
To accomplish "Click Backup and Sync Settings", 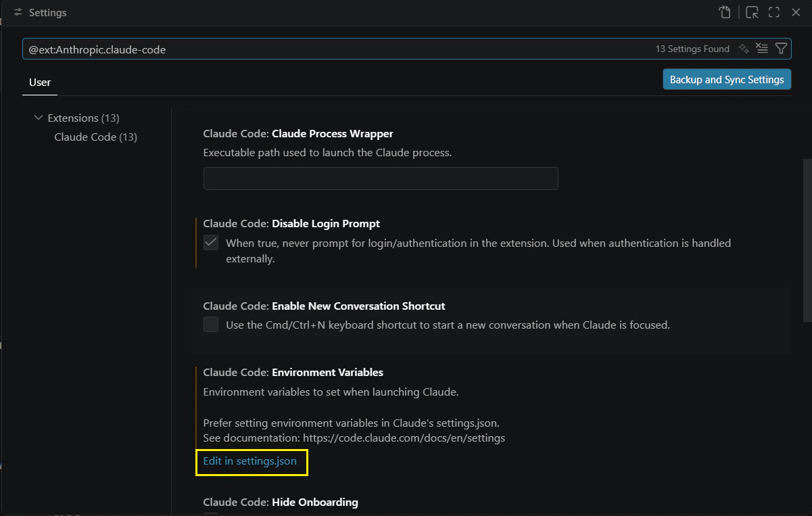I will click(x=727, y=79).
